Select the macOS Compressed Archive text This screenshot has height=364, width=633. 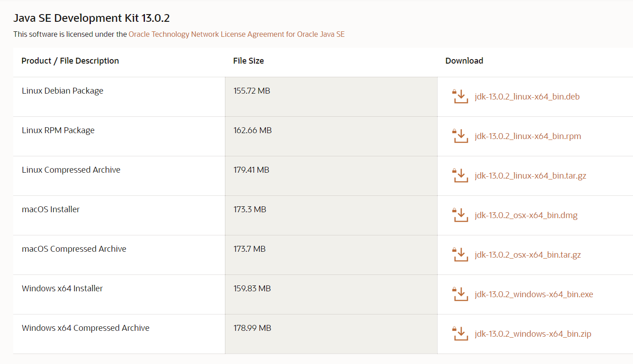(74, 249)
